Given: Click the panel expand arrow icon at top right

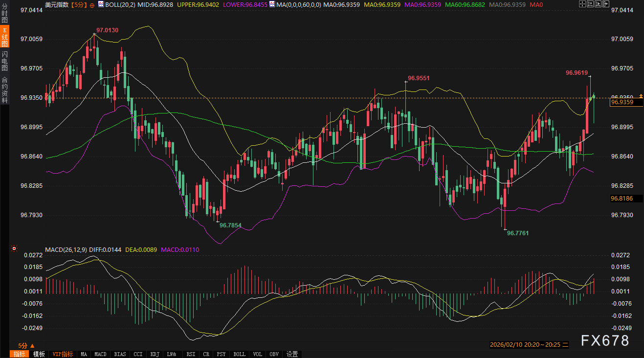Looking at the screenshot, I should [x=606, y=4].
